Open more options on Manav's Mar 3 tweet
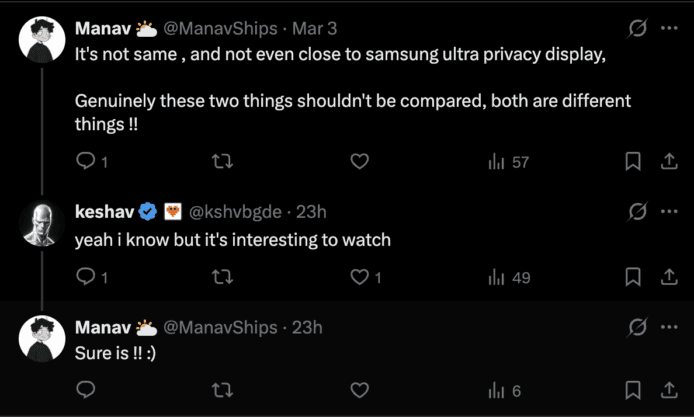Viewport: 694px width, 417px height. pos(668,28)
